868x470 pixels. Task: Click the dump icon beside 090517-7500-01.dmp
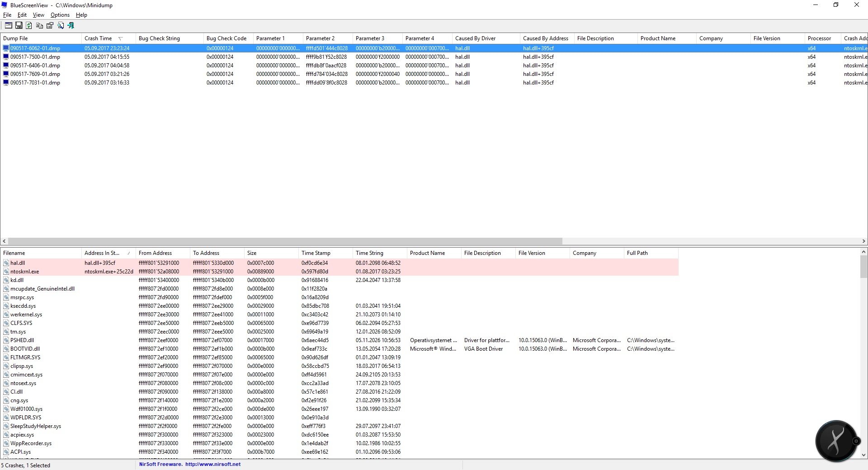6,57
